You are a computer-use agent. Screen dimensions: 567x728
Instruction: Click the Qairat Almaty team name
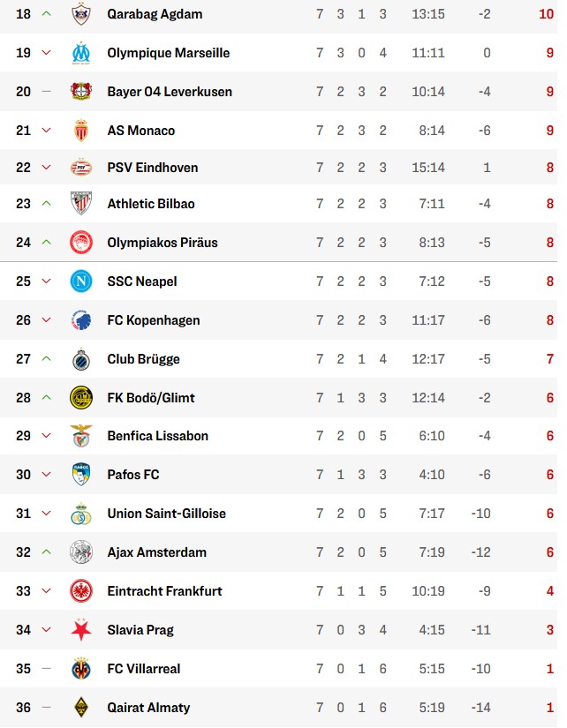(x=148, y=708)
